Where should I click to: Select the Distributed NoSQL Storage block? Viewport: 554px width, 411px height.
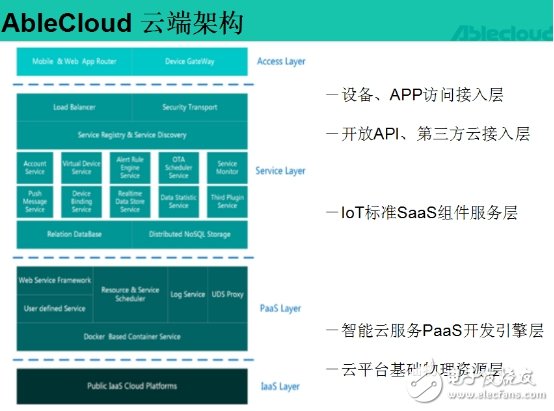[x=189, y=234]
